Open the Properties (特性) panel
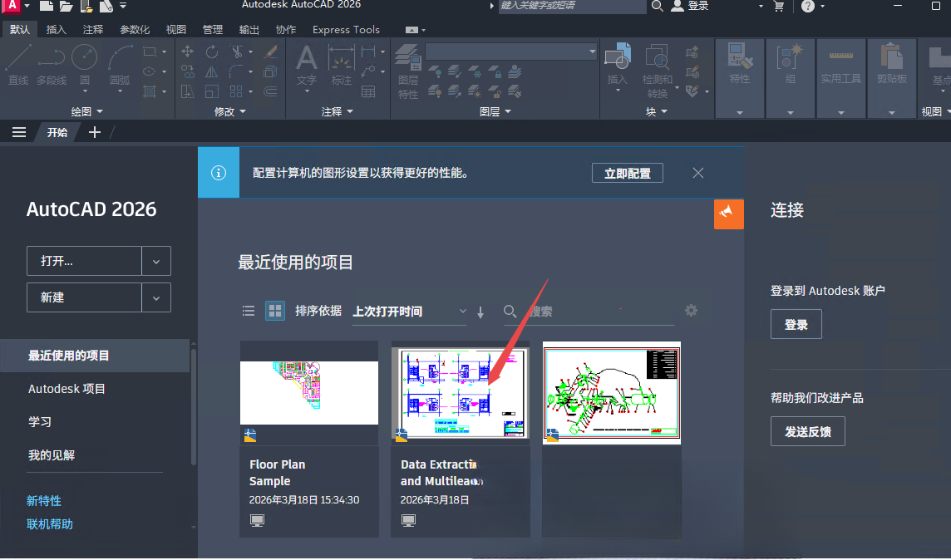This screenshot has height=560, width=951. (x=740, y=79)
